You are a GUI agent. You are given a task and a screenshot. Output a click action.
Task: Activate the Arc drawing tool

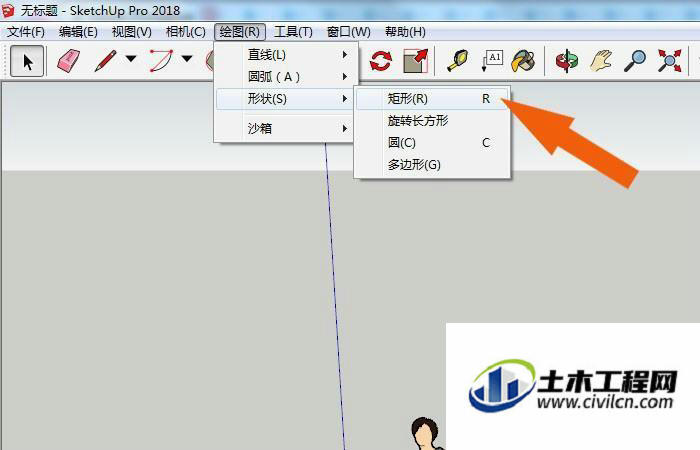pyautogui.click(x=161, y=61)
